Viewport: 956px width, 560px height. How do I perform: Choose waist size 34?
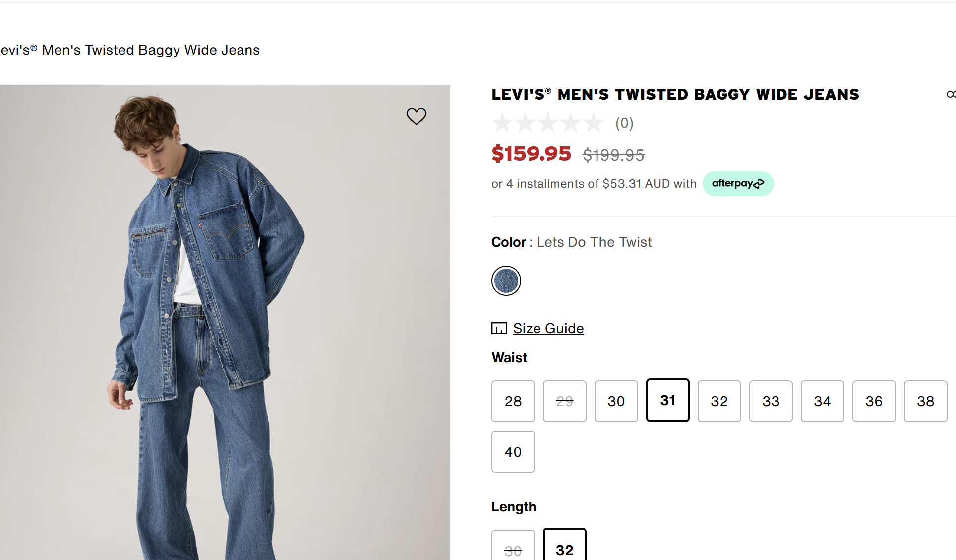(822, 401)
